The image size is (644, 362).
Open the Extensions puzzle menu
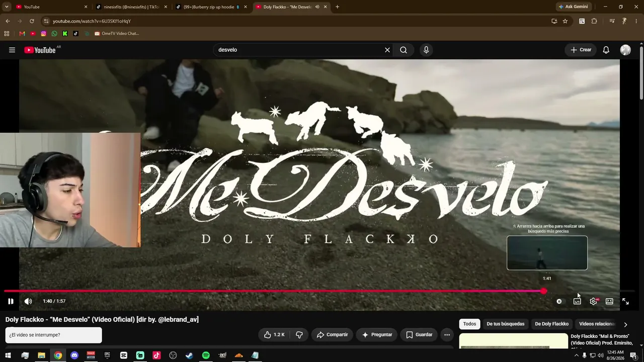coord(594,21)
